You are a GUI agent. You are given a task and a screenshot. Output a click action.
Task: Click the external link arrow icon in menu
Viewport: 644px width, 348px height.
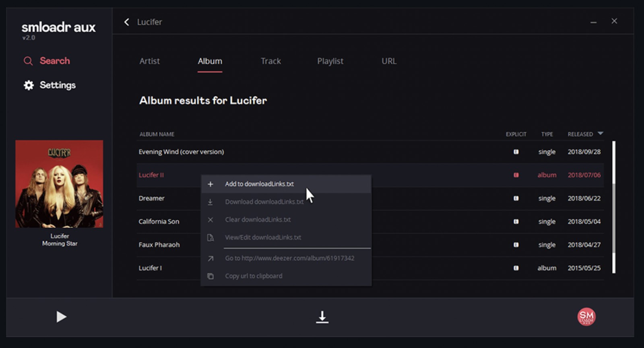[210, 258]
